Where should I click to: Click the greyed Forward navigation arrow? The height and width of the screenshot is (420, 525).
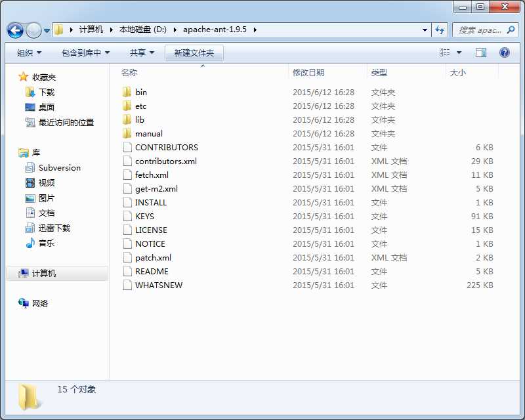click(x=33, y=30)
